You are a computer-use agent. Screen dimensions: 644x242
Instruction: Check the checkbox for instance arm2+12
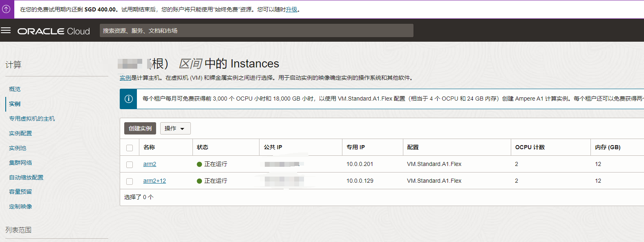(x=130, y=181)
